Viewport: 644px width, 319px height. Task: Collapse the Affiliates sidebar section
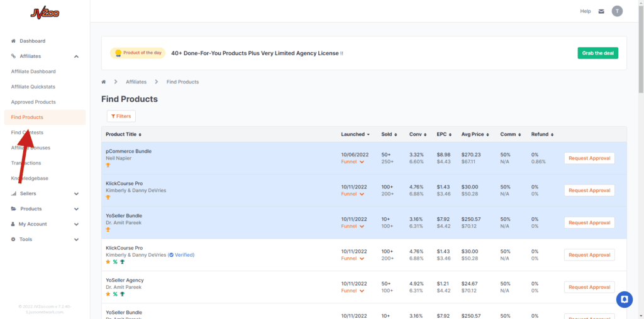(x=76, y=57)
